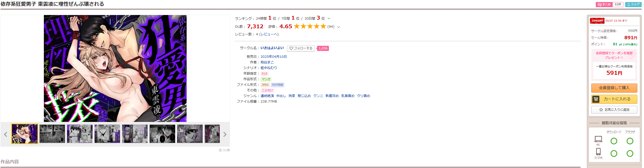Click the file size value 238.77MB
The height and width of the screenshot is (168, 644).
coord(269,102)
